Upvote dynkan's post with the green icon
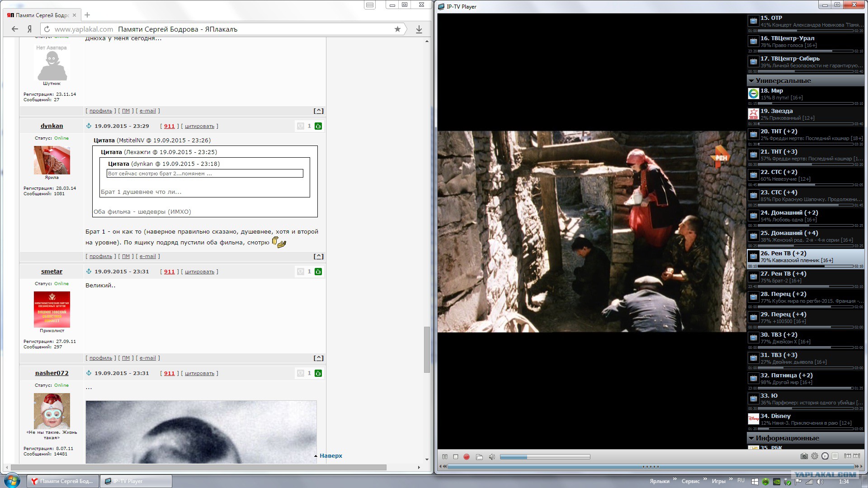868x488 pixels. point(318,126)
